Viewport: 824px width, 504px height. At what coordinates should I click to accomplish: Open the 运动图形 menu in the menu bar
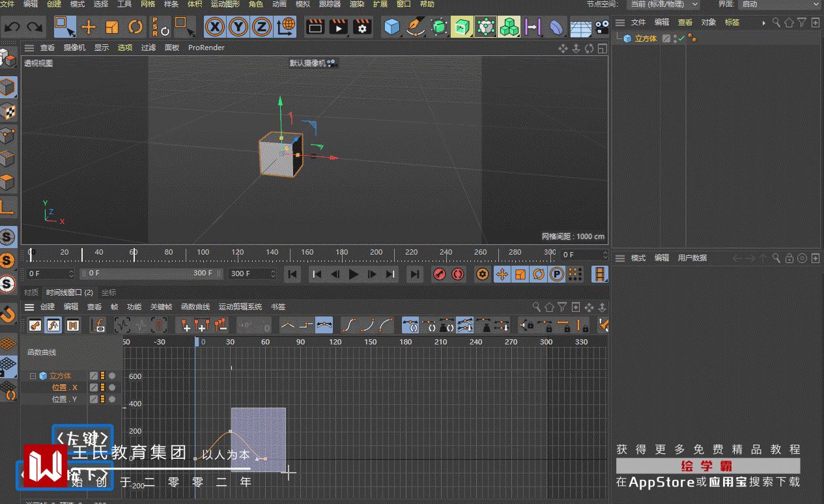(x=225, y=5)
